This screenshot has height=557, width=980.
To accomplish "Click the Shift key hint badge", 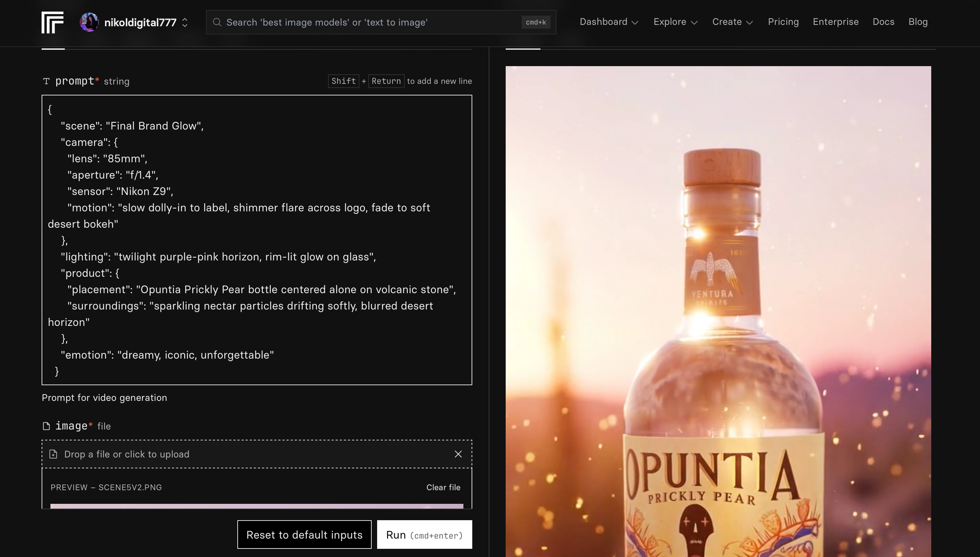I will point(344,81).
